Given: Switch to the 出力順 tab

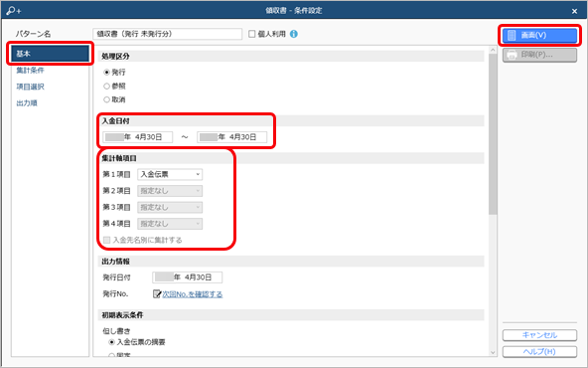Looking at the screenshot, I should (x=27, y=102).
